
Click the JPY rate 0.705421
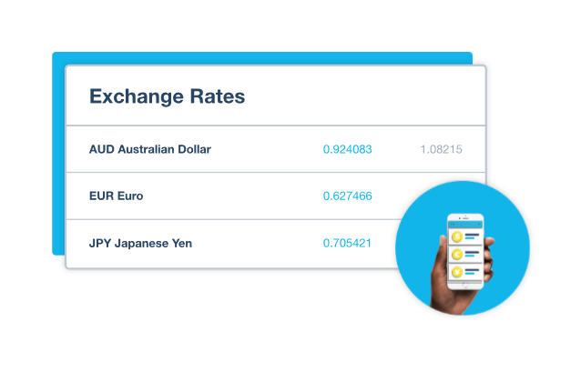pos(347,243)
